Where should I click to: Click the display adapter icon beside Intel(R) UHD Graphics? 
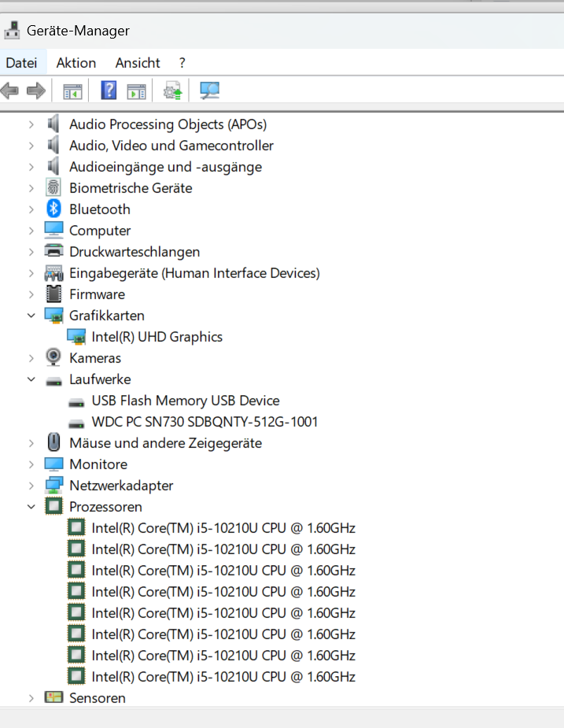[x=76, y=337]
